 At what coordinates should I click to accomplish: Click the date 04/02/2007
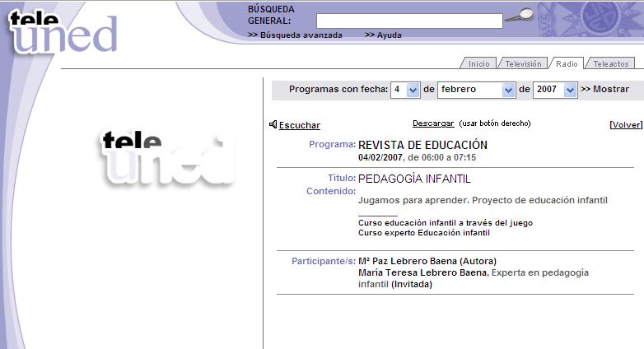380,157
